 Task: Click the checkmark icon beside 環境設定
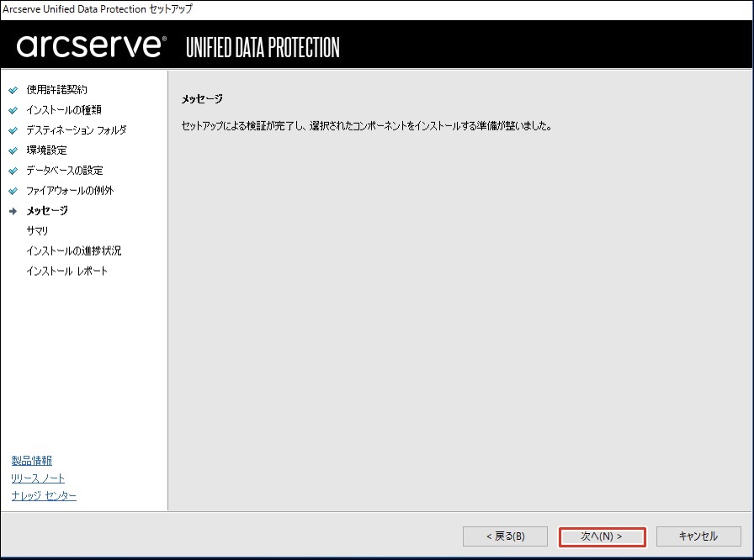coord(13,151)
